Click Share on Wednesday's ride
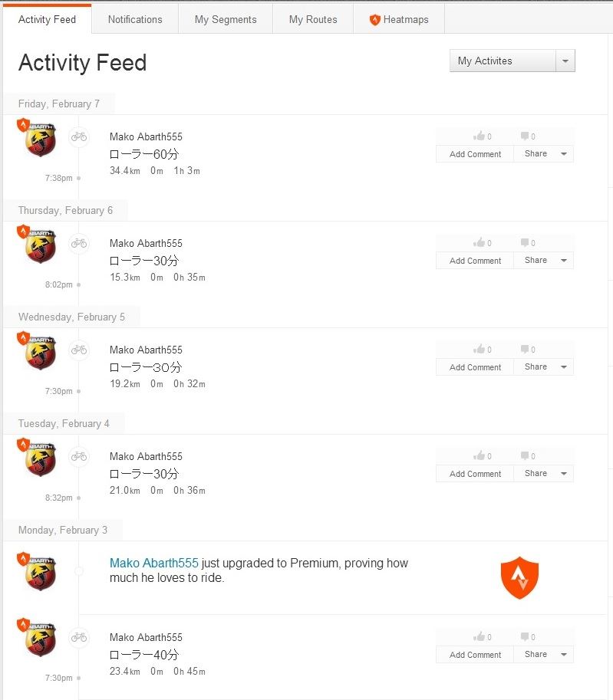The image size is (613, 700). [x=536, y=366]
